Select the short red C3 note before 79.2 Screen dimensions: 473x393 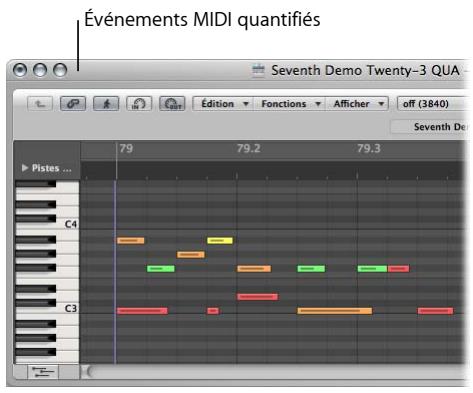click(213, 311)
